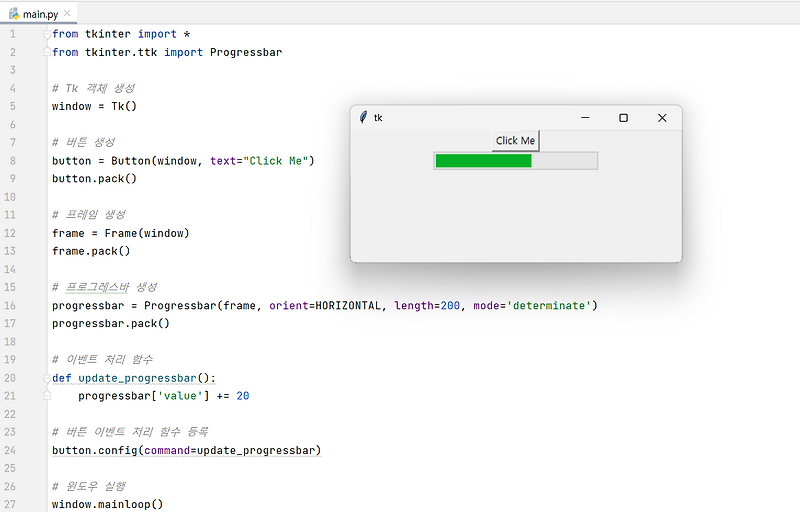This screenshot has height=512, width=800.
Task: Click line number 5 in the gutter
Action: click(13, 106)
